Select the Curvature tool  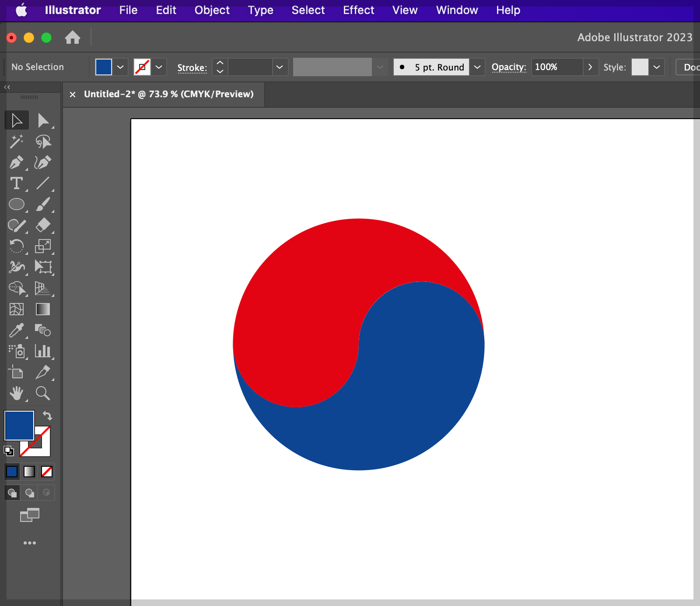43,162
